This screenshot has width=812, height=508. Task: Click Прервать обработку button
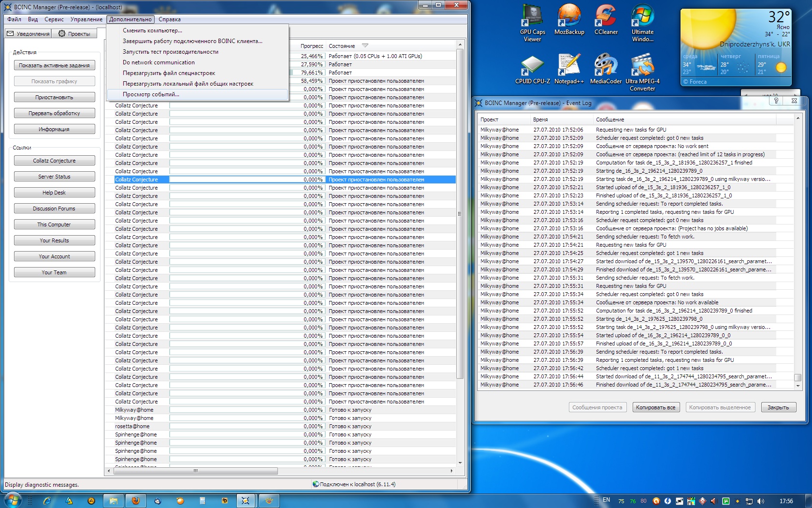coord(54,113)
